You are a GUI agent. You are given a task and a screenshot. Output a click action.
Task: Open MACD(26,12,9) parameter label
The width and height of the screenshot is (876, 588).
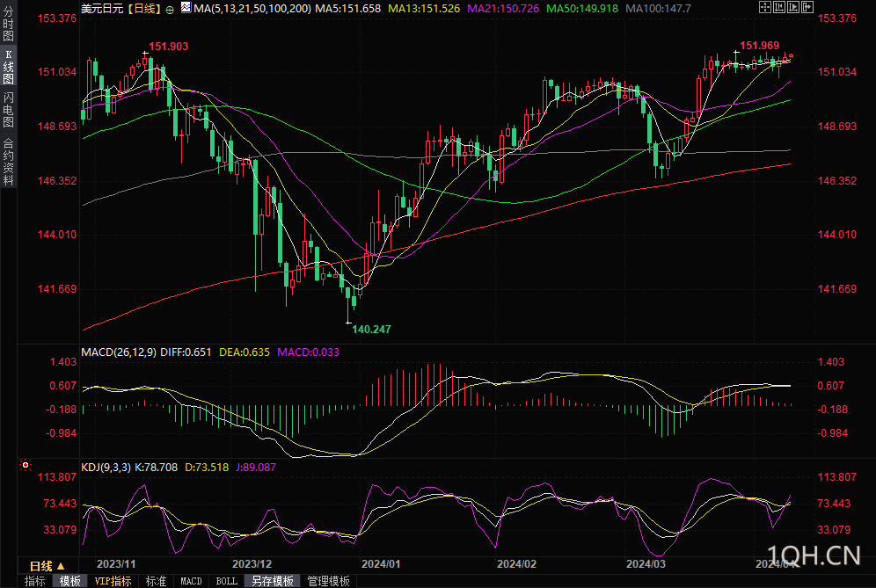(119, 352)
